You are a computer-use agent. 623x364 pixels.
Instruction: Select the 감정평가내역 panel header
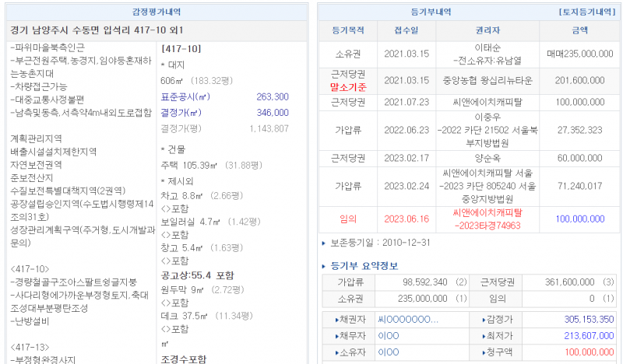coord(158,12)
